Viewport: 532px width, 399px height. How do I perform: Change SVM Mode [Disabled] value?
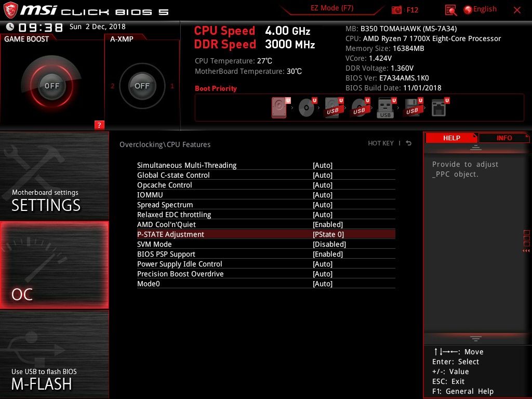pyautogui.click(x=329, y=244)
